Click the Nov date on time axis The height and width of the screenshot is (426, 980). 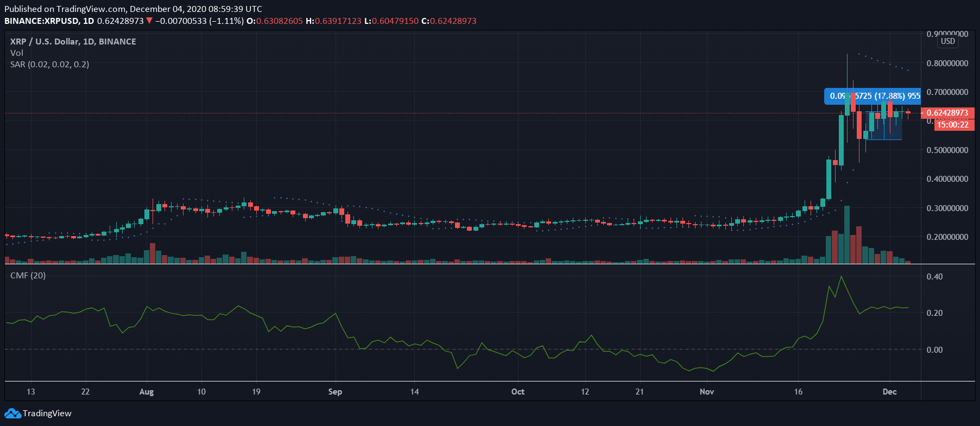click(706, 392)
